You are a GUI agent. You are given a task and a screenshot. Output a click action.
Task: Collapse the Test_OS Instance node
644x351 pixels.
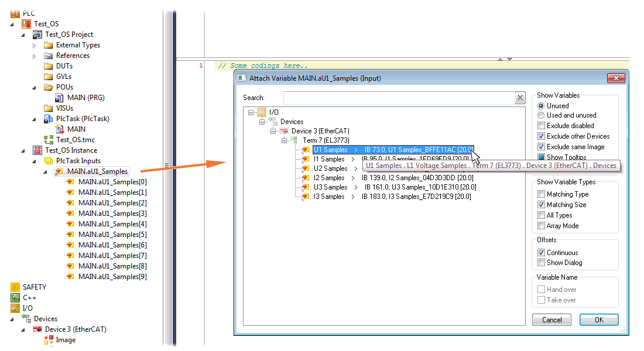pos(23,151)
